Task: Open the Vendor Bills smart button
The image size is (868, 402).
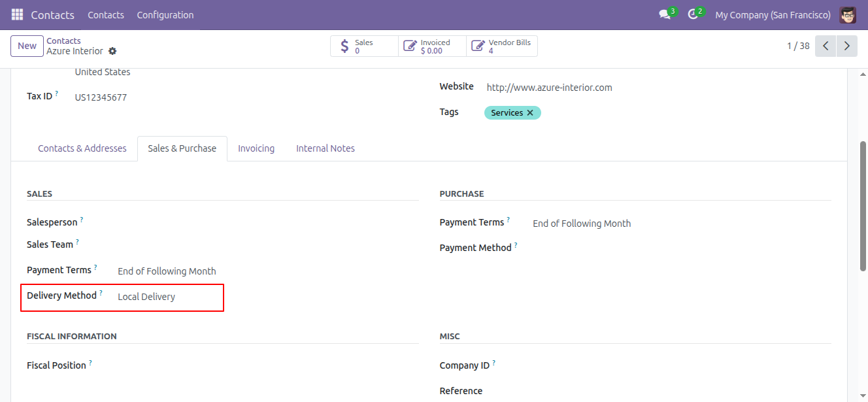Action: pos(501,46)
